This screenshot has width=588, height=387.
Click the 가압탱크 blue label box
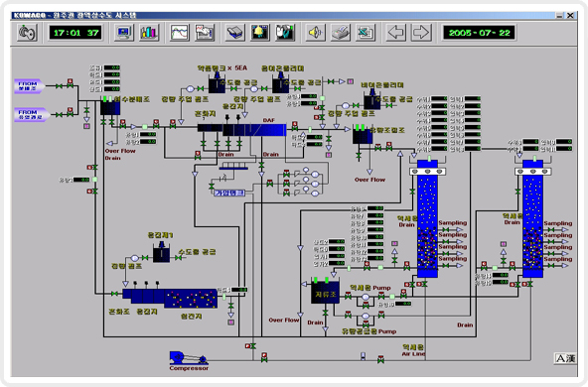click(x=229, y=193)
